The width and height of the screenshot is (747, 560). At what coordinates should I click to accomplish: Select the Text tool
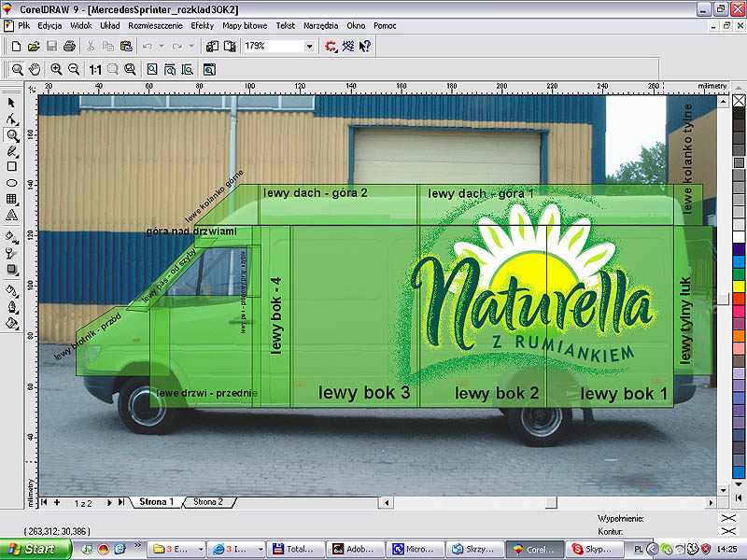tap(11, 216)
